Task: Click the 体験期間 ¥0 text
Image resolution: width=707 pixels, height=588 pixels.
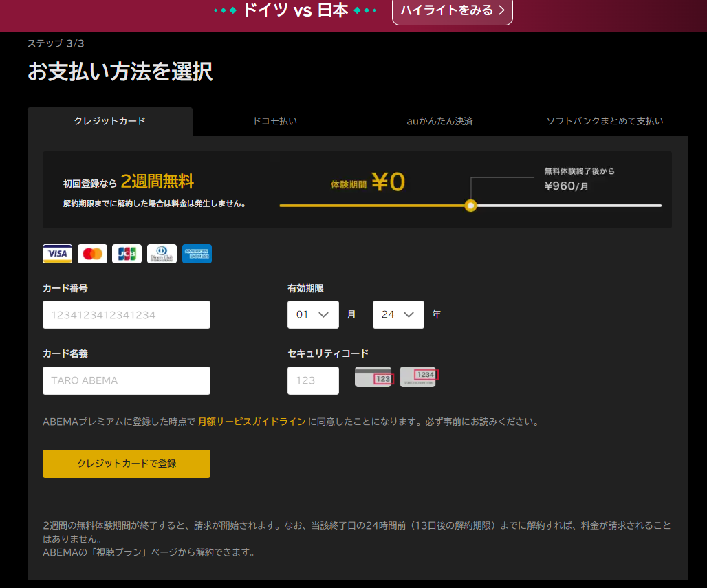Action: 368,182
